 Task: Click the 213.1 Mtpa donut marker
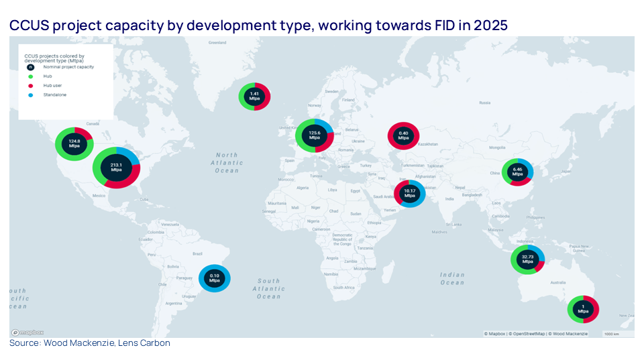pos(116,168)
